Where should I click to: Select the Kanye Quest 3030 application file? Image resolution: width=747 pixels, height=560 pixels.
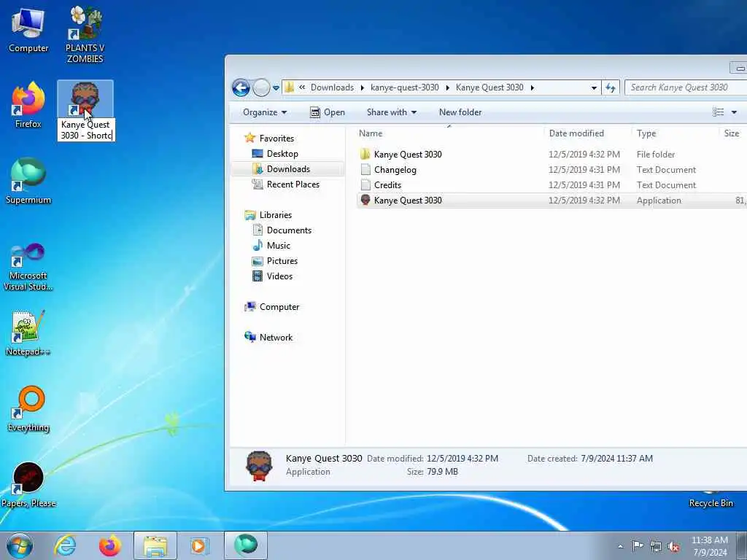coord(551,200)
